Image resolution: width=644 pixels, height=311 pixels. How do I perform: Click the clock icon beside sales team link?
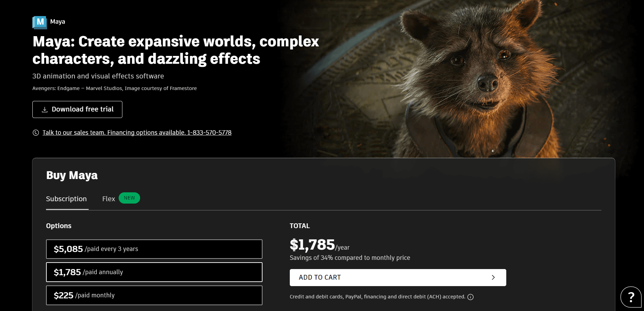(x=36, y=133)
